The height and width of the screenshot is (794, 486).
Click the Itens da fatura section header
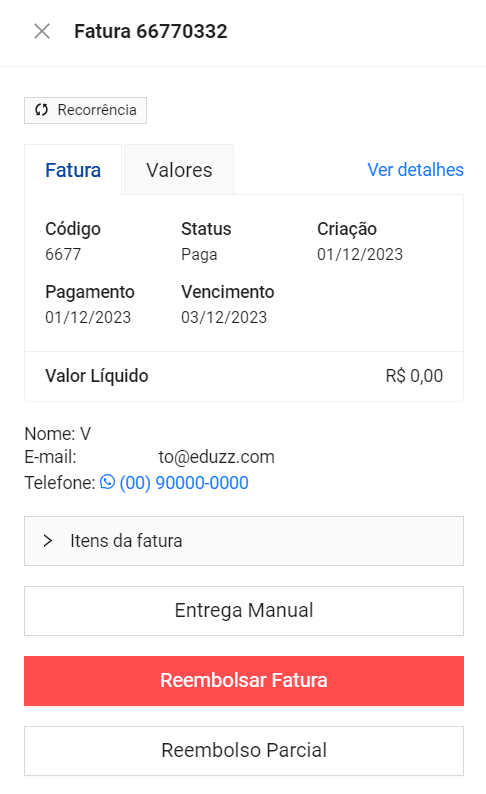pyautogui.click(x=244, y=541)
